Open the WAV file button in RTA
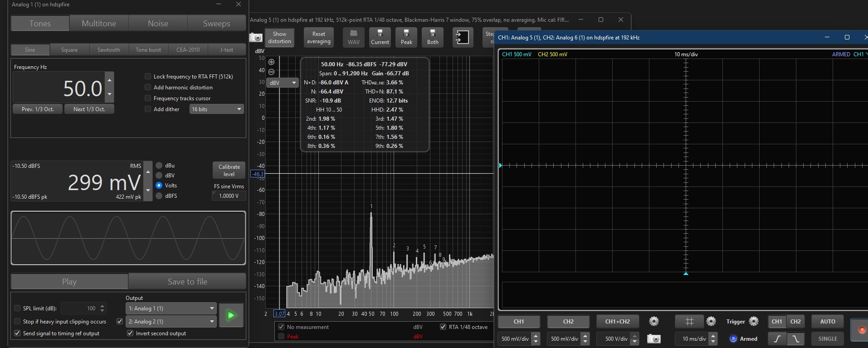 coord(354,37)
